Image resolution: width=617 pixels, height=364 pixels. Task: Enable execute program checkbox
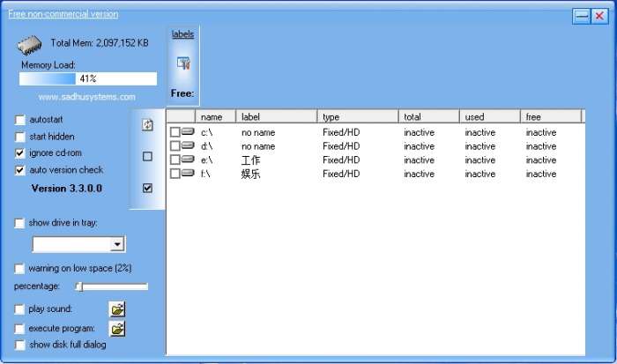(x=19, y=329)
